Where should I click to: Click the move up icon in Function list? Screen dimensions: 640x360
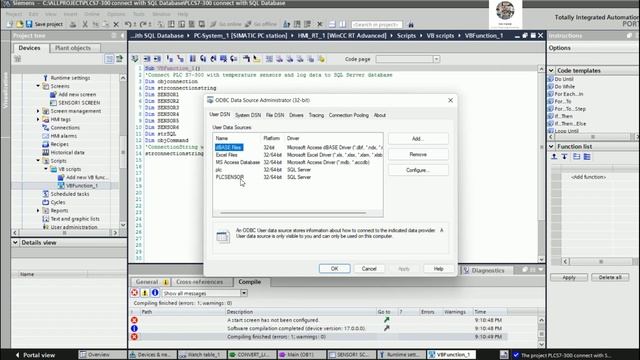pyautogui.click(x=554, y=157)
